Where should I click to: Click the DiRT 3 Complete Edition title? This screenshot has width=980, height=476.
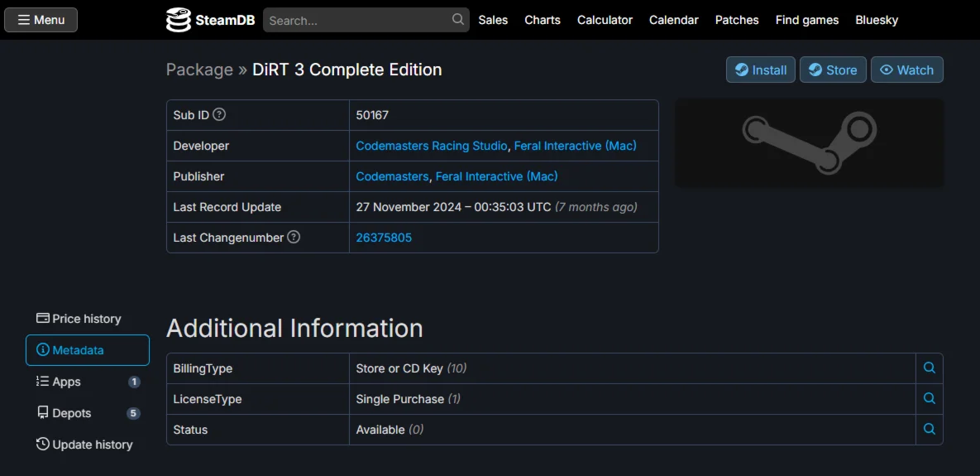[x=347, y=70]
